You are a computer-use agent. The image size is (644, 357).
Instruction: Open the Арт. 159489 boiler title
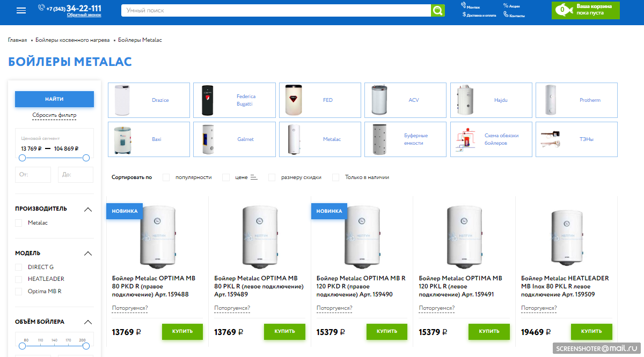click(259, 286)
